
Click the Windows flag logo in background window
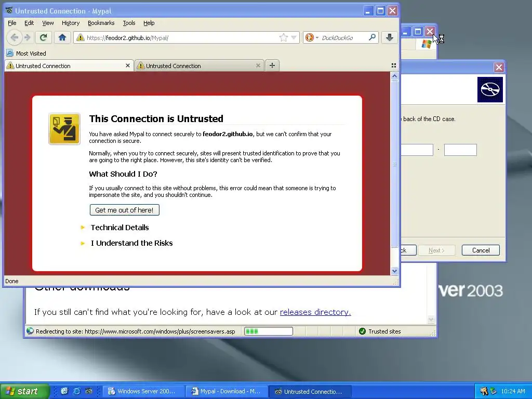[427, 44]
